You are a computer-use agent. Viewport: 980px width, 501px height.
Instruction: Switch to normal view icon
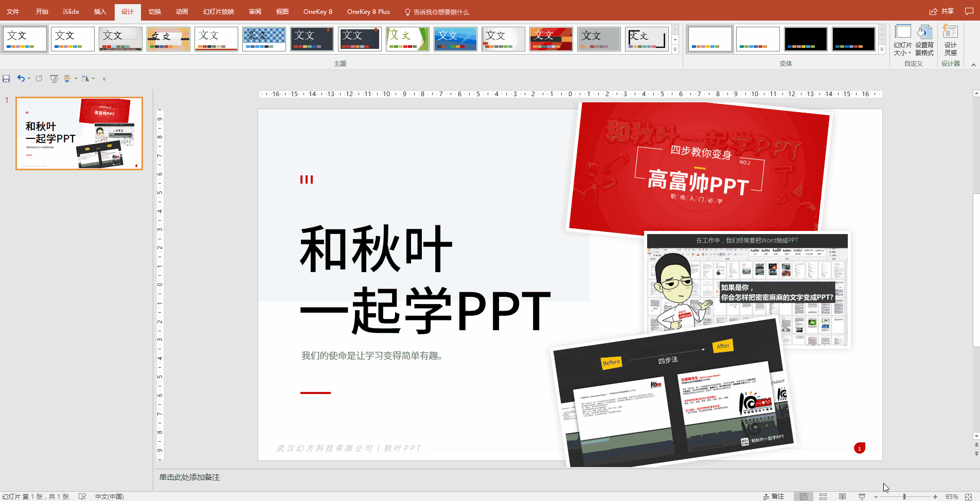coord(804,496)
